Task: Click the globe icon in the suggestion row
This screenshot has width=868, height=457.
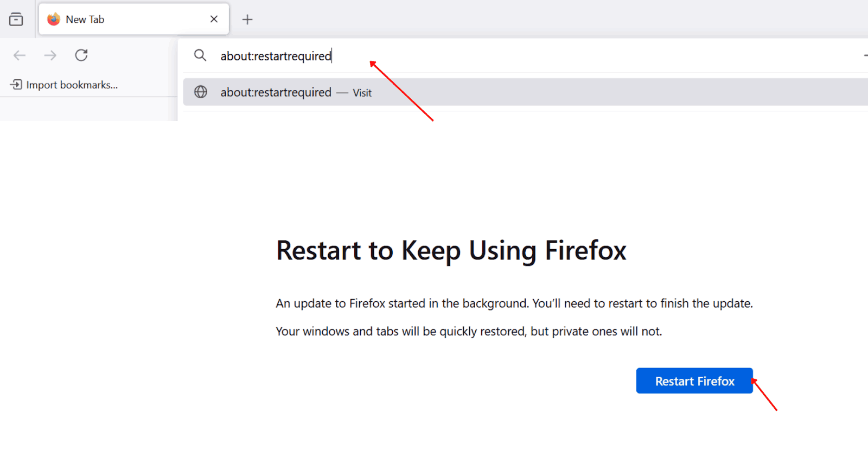Action: [x=201, y=92]
